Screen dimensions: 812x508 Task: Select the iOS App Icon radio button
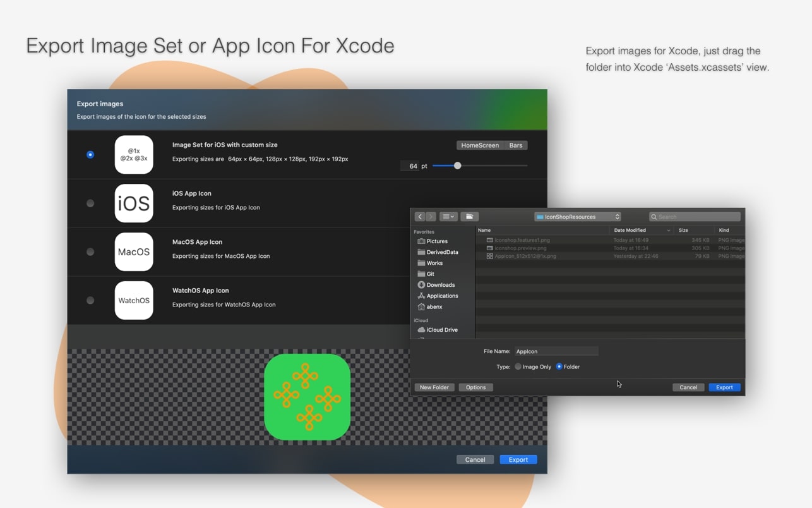click(90, 203)
